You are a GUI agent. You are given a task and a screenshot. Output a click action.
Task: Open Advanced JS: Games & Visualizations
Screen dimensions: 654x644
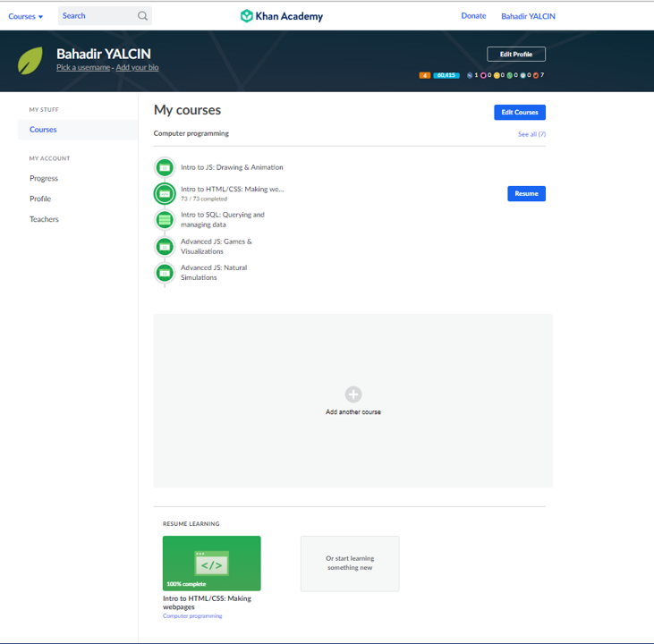click(216, 247)
